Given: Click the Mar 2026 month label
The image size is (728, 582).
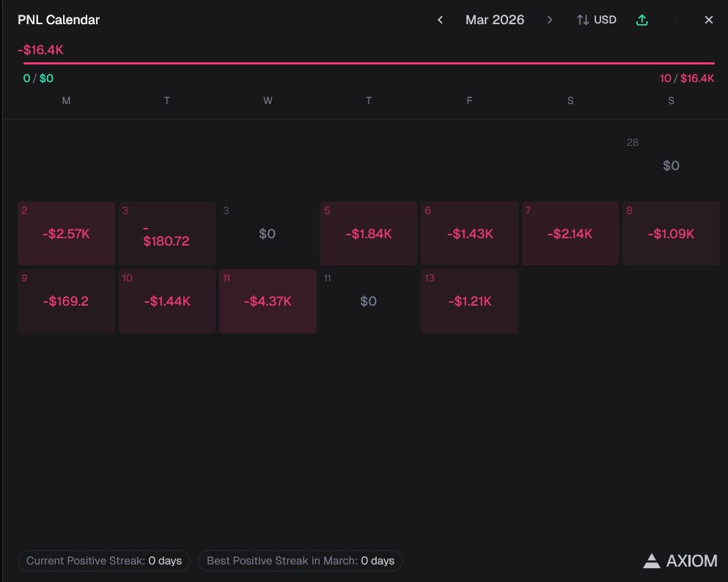Looking at the screenshot, I should coord(495,20).
